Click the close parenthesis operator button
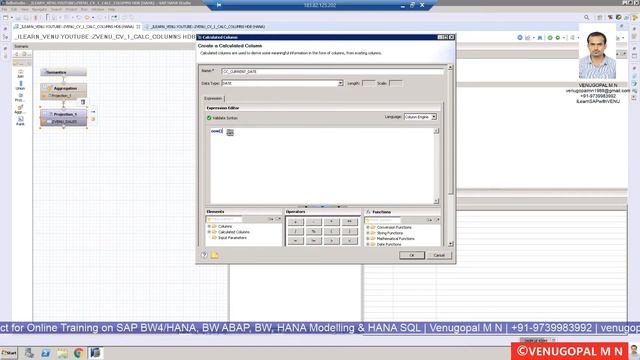 click(x=349, y=231)
